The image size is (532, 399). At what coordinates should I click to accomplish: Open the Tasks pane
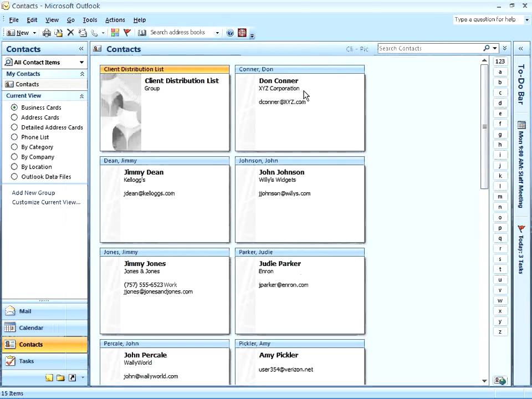click(x=44, y=361)
